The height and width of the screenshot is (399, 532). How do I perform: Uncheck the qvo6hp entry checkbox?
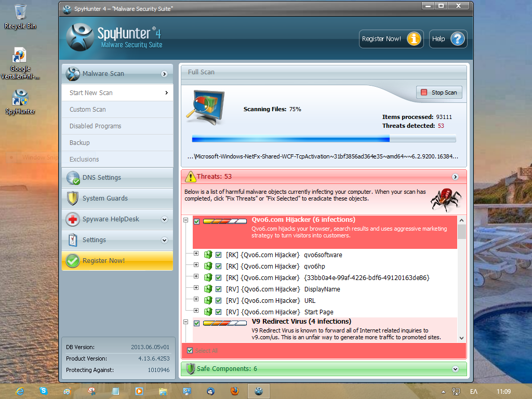coord(219,267)
